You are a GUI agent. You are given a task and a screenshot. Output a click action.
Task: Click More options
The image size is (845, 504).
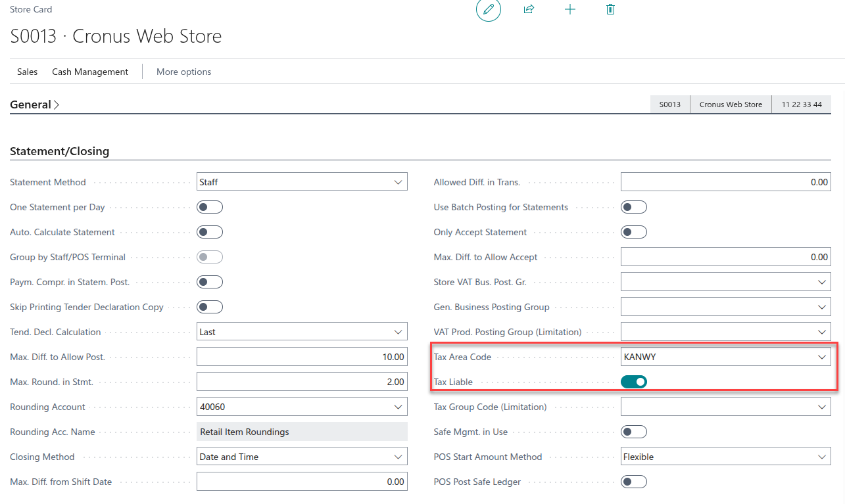183,72
